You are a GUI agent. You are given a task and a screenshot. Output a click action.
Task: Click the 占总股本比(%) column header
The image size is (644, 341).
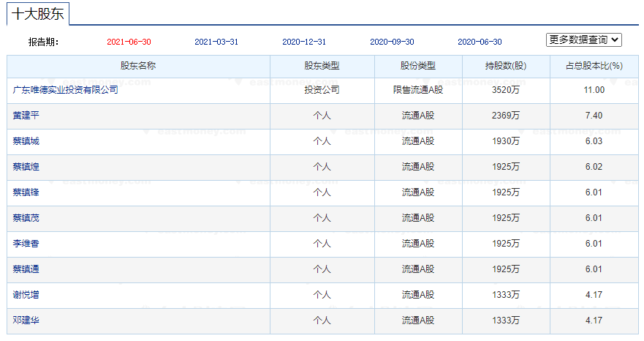[x=594, y=66]
